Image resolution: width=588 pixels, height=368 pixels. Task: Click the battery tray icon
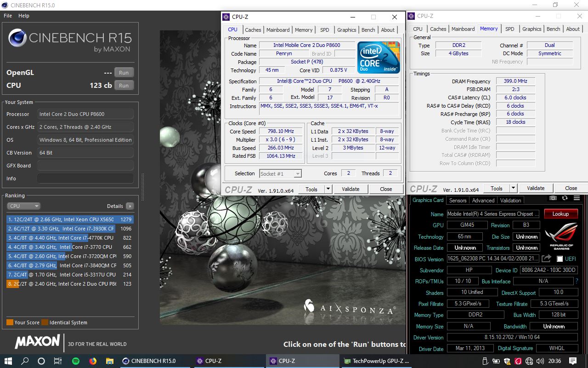click(x=497, y=361)
